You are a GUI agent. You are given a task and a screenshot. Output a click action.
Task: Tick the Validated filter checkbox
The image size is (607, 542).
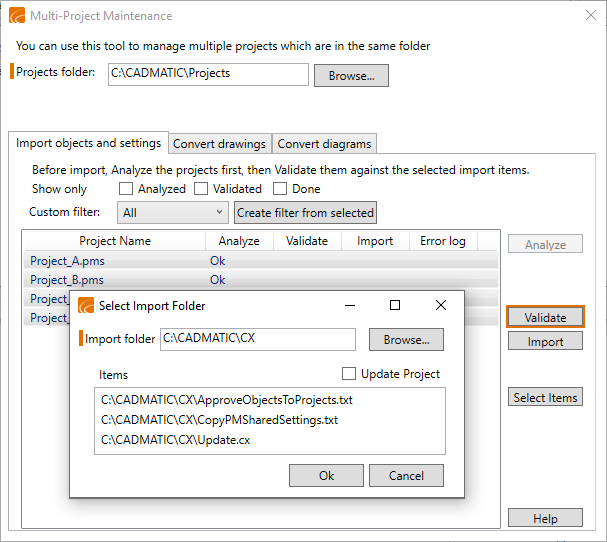tap(201, 189)
